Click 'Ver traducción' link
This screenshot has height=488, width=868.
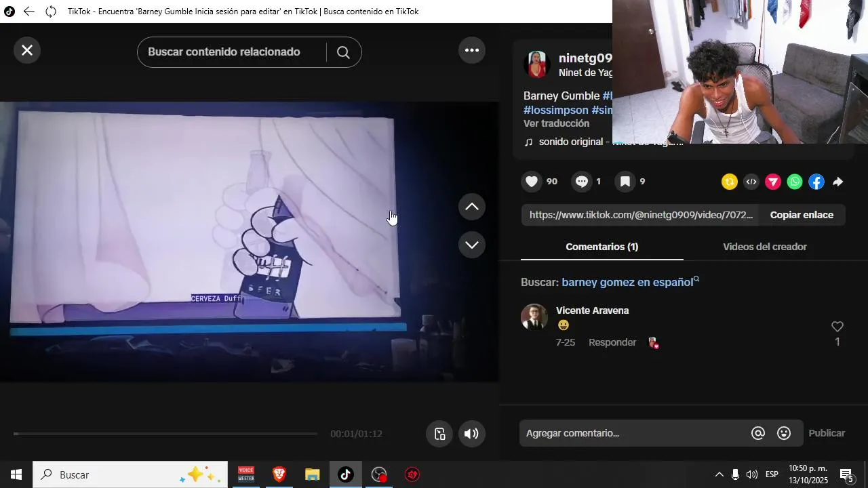(556, 123)
